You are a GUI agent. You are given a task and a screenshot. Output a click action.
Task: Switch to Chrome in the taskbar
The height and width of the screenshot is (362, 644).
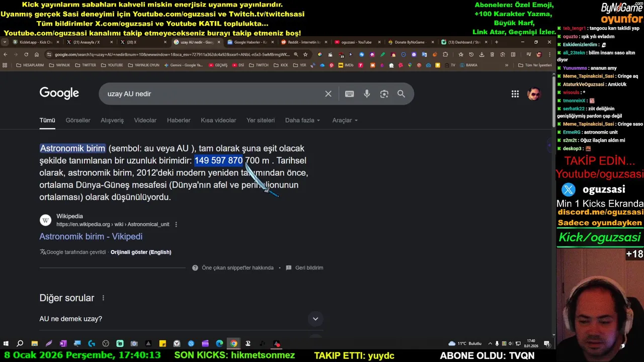click(234, 343)
